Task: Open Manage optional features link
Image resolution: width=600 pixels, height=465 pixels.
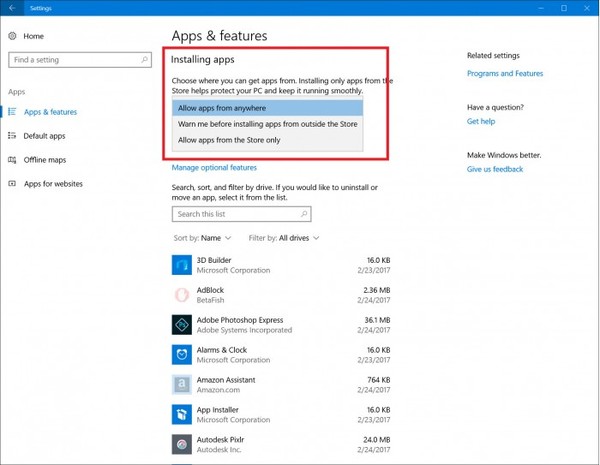Action: point(214,168)
